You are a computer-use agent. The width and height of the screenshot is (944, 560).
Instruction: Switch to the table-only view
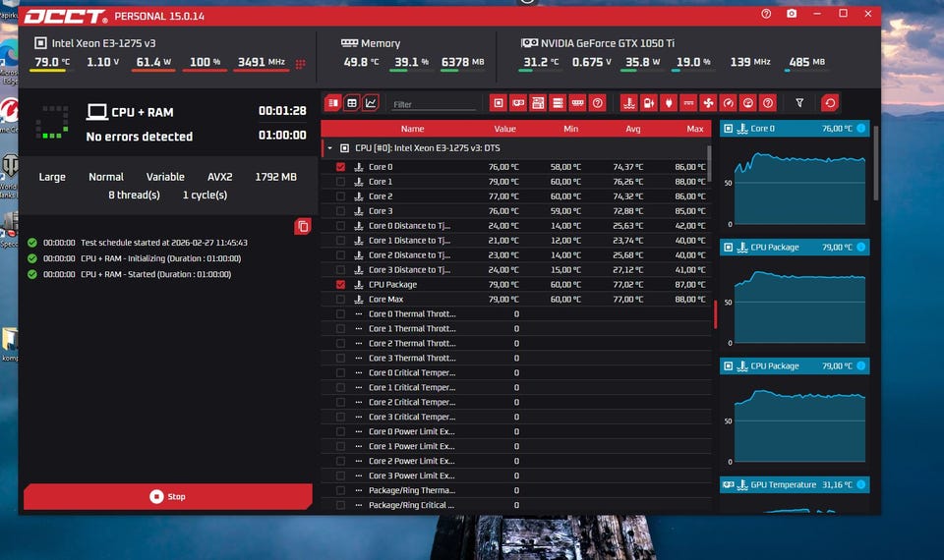pyautogui.click(x=352, y=103)
